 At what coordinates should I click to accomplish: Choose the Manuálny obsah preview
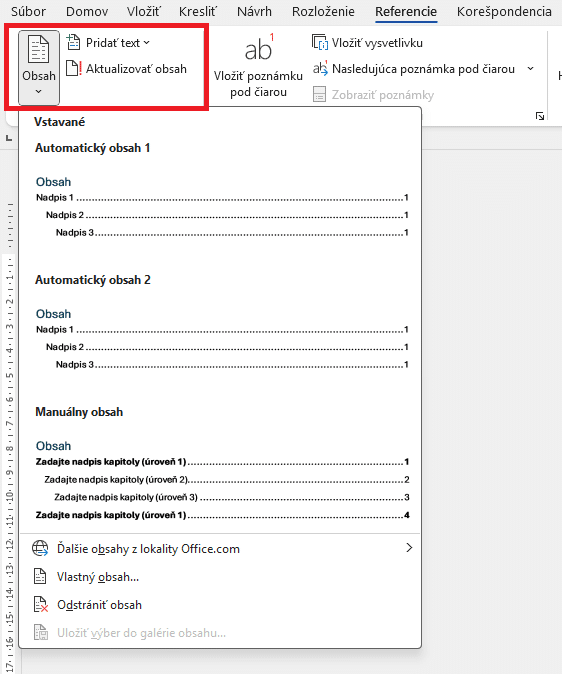[x=220, y=480]
